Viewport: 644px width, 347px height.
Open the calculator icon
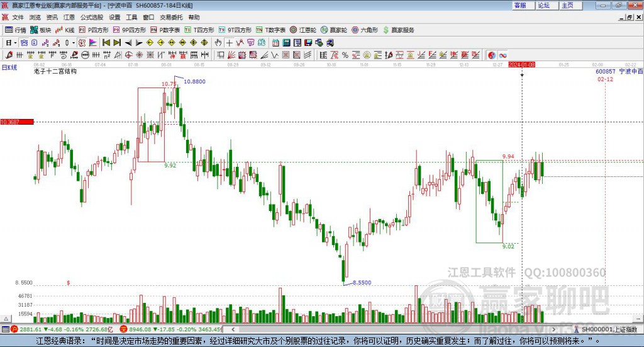286,43
